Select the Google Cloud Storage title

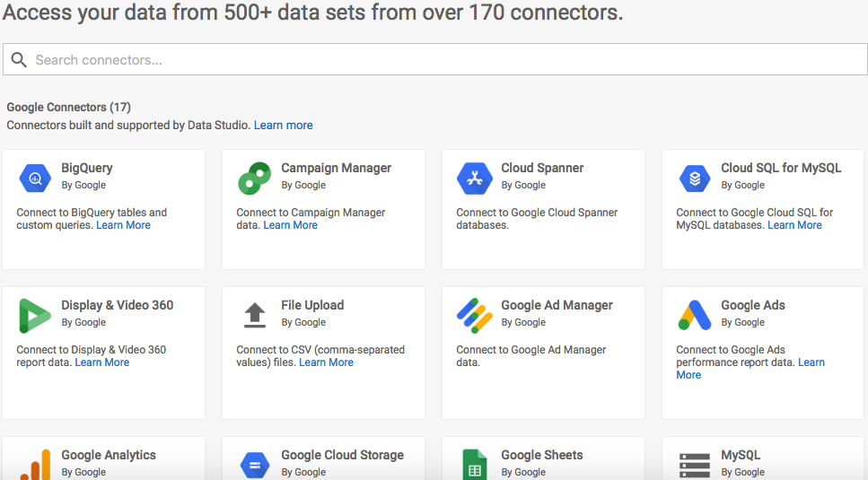click(x=342, y=455)
